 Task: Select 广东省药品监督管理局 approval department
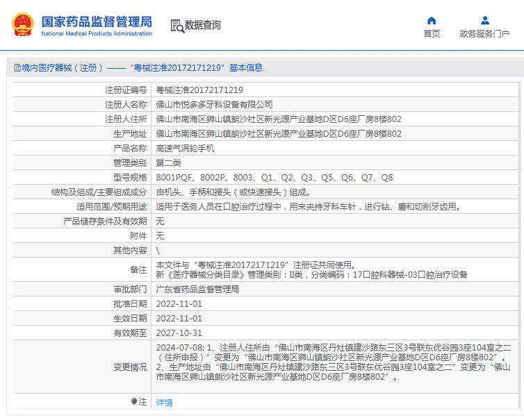[197, 289]
